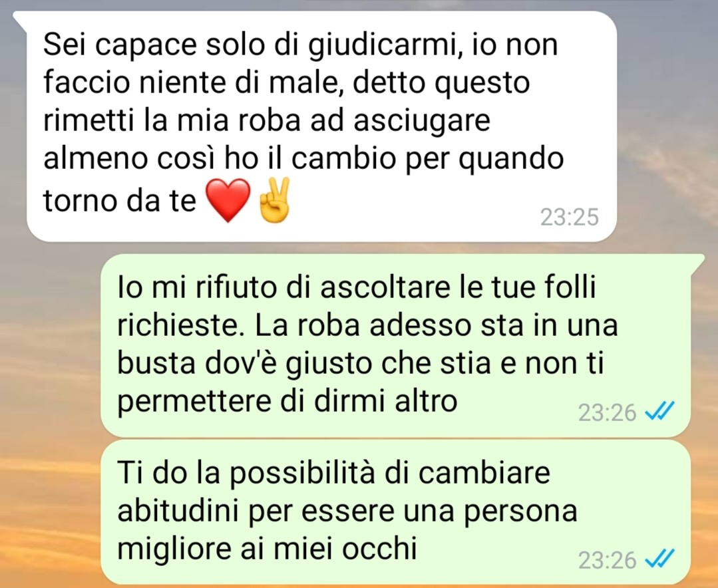Tap the victory hand emoji
Screen dimensions: 718x588
[x=274, y=200]
